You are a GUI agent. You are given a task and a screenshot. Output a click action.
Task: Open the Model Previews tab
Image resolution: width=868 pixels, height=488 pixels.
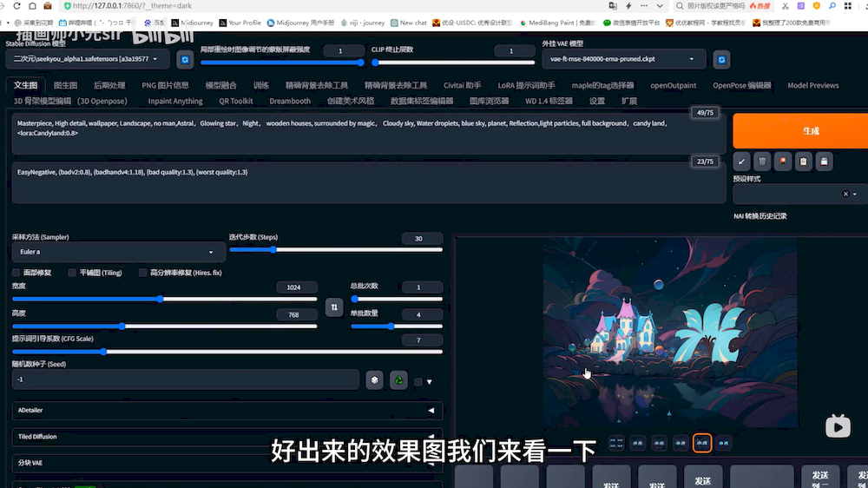pyautogui.click(x=812, y=85)
